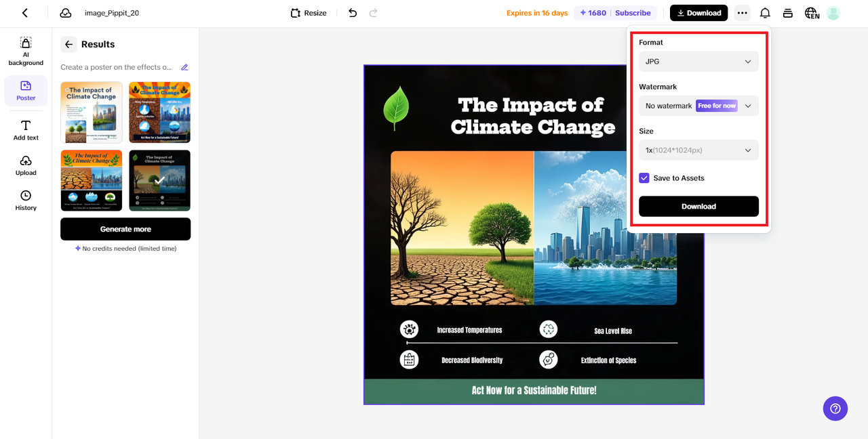
Task: Select the cracked-earth poster thumbnail with blue panels
Action: [159, 112]
